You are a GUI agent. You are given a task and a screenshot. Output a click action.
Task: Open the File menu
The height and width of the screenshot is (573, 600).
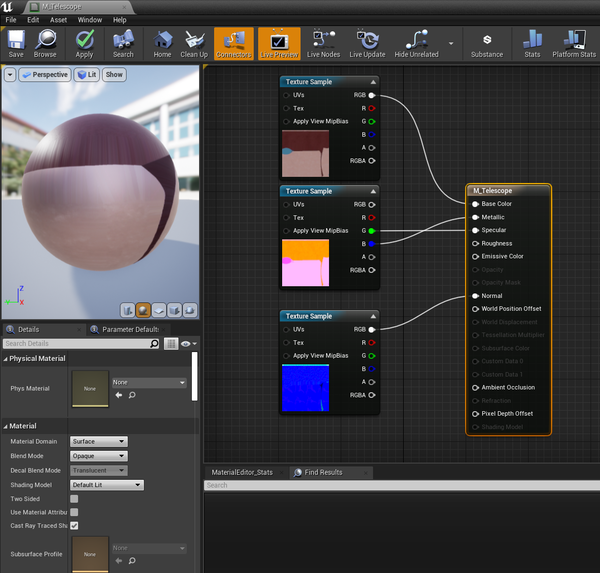coord(11,20)
